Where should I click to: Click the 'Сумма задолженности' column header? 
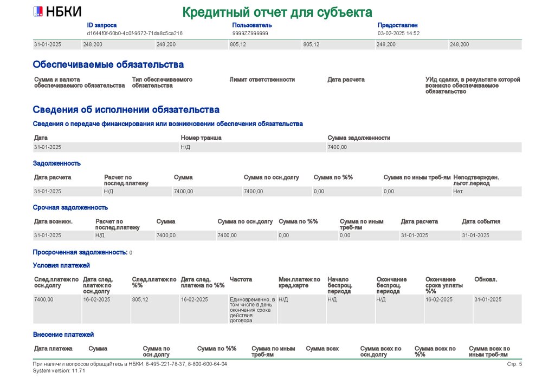click(359, 138)
